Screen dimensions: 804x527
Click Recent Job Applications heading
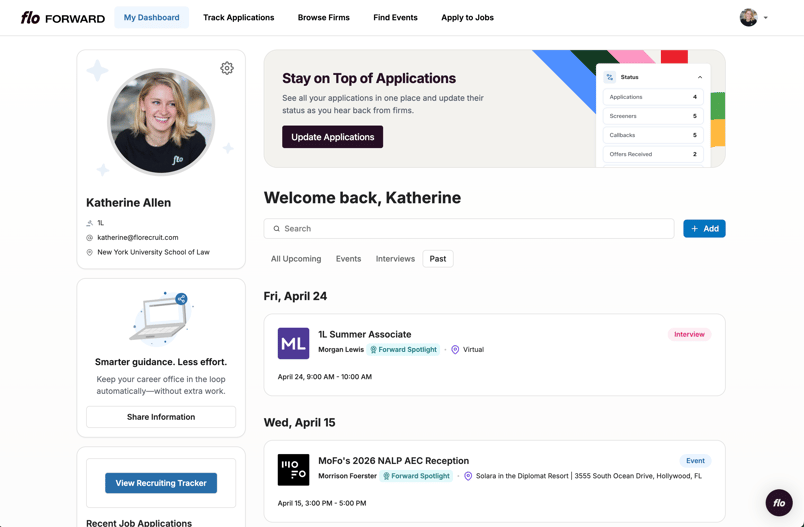[139, 522]
